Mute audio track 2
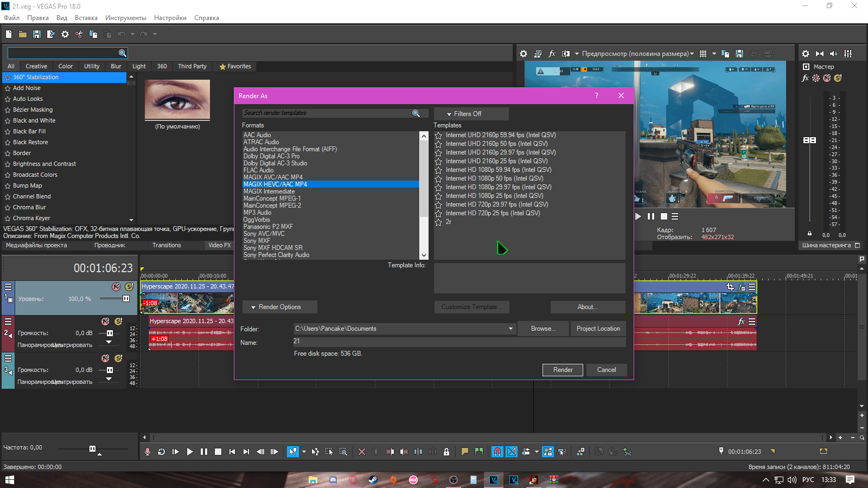Screen dimensions: 868x488 tap(105, 322)
